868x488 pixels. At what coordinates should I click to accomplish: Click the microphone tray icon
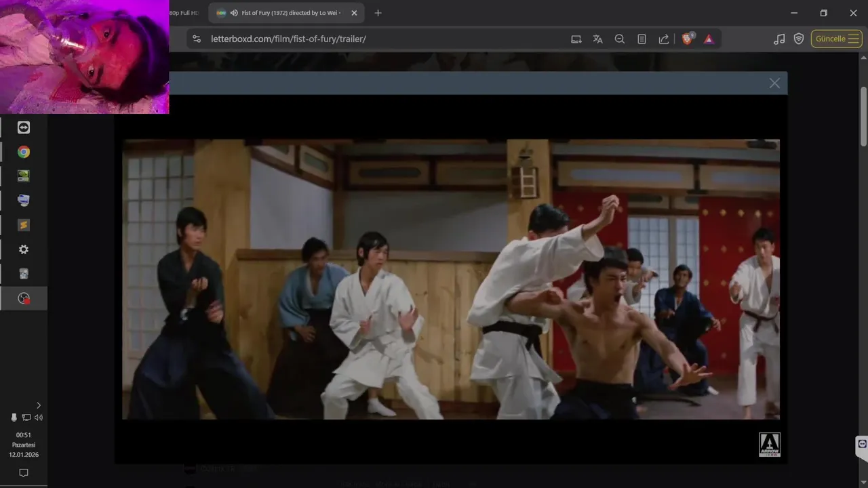click(x=14, y=418)
